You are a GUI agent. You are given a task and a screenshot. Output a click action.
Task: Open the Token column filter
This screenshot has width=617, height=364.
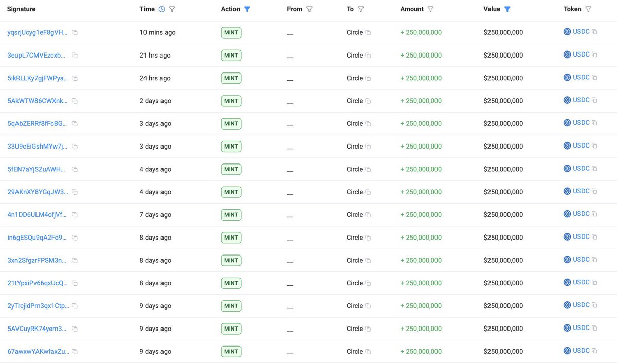pyautogui.click(x=588, y=9)
